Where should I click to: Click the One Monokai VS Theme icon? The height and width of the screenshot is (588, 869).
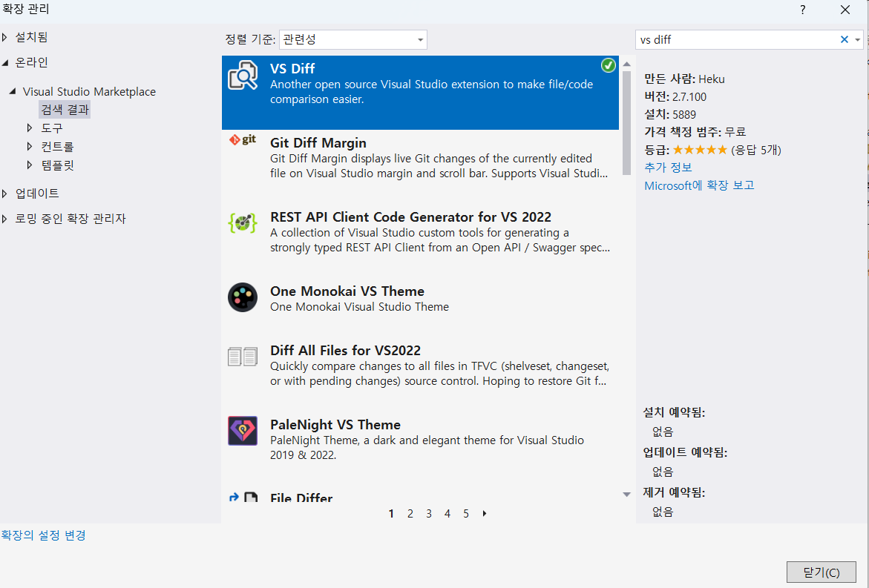point(243,297)
